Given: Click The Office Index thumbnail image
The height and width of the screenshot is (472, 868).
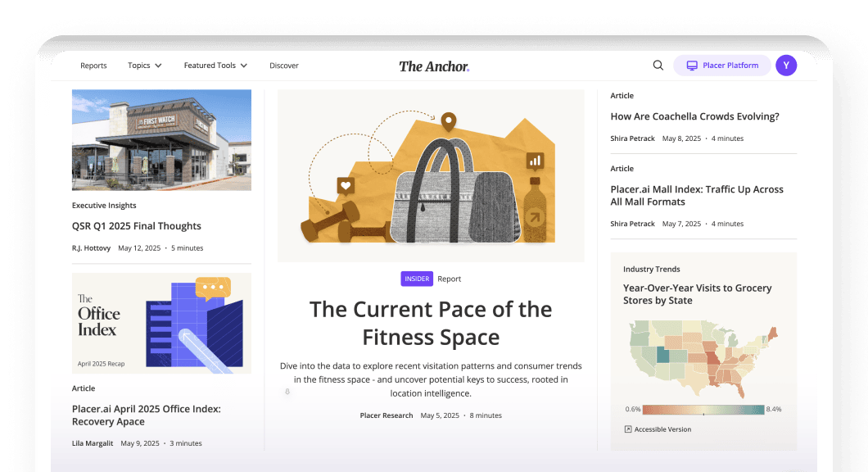Looking at the screenshot, I should (x=161, y=323).
